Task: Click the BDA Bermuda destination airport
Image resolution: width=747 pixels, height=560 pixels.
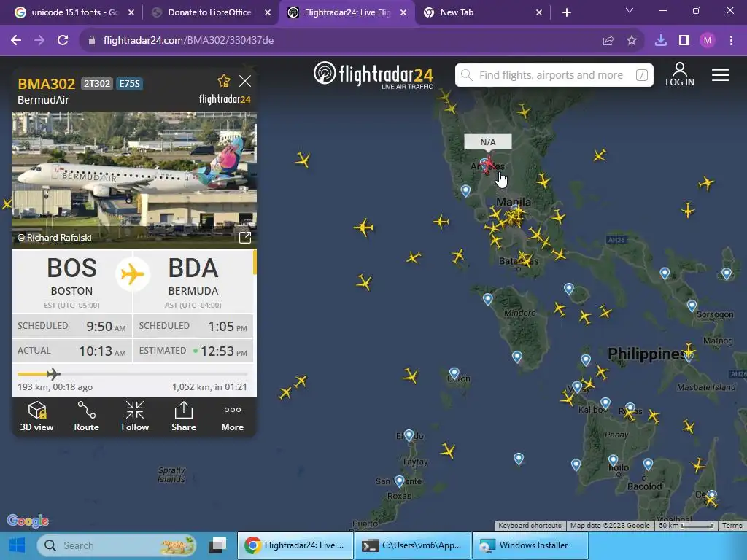Action: coord(193,281)
